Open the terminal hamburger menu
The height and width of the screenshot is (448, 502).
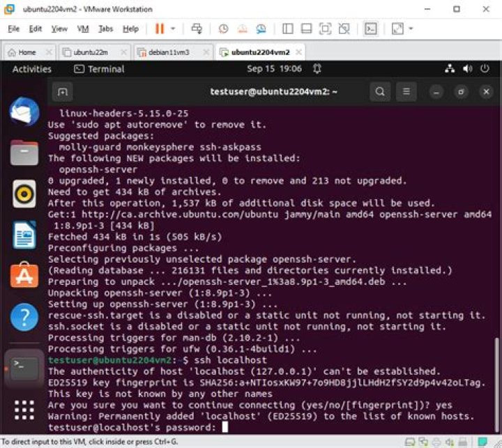point(406,92)
